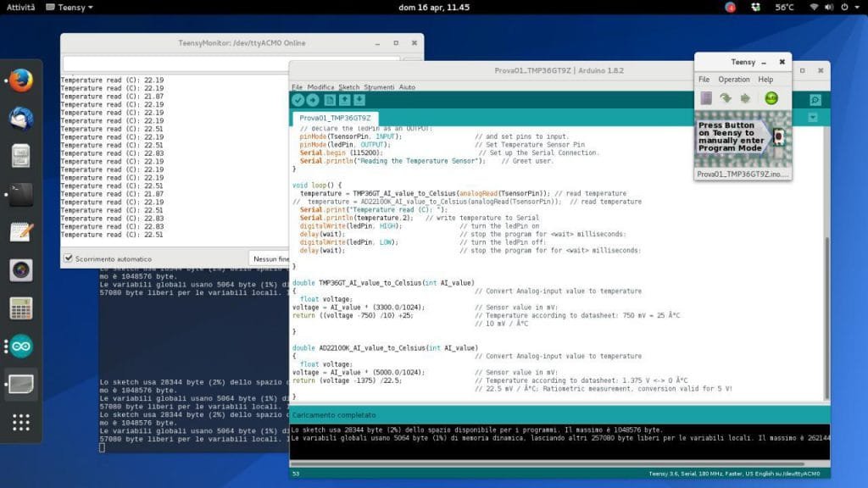Toggle the Scorrimento automatico checkbox

click(68, 258)
